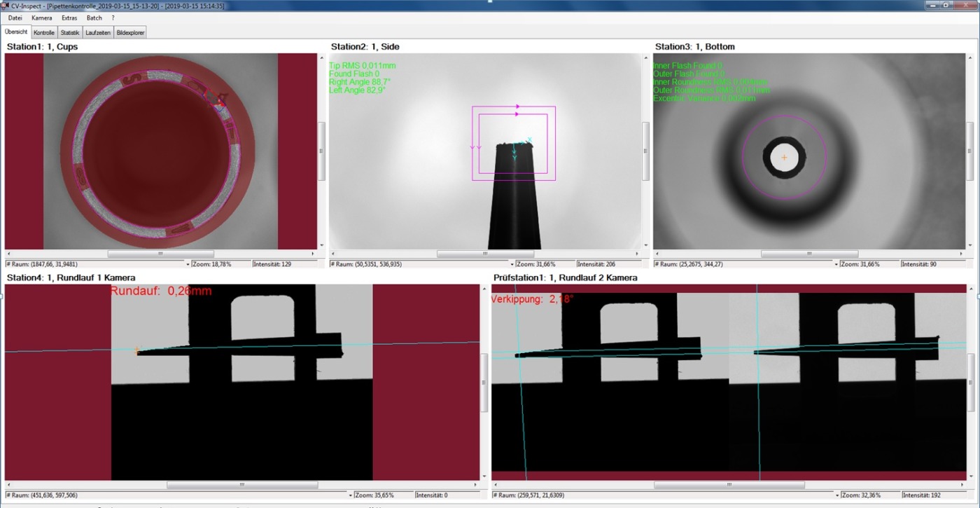This screenshot has height=508, width=980.
Task: Open the Raum dropdown under Station3 Bottom
Action: (836, 264)
